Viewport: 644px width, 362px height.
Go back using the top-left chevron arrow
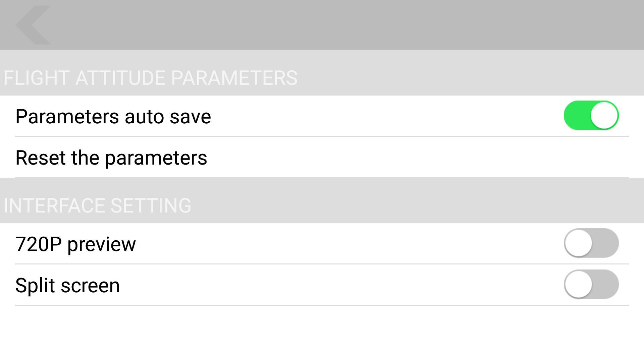[33, 25]
